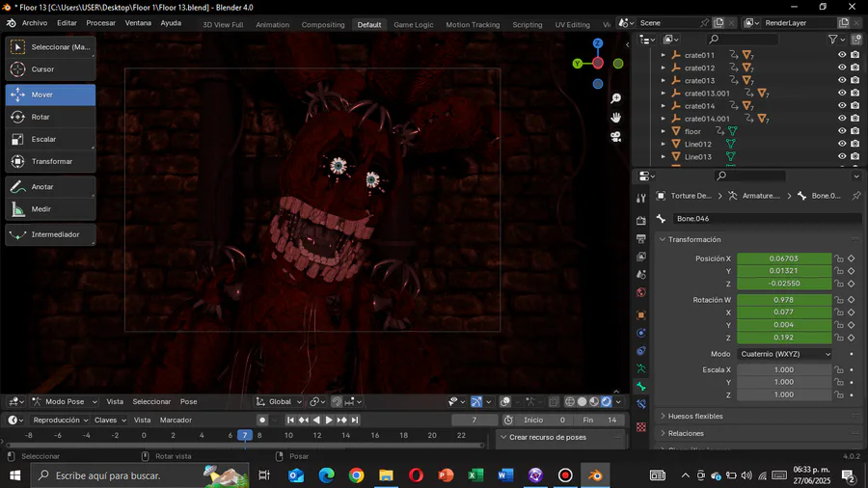The width and height of the screenshot is (868, 488).
Task: Toggle camera view with the camera icon
Action: tap(615, 136)
